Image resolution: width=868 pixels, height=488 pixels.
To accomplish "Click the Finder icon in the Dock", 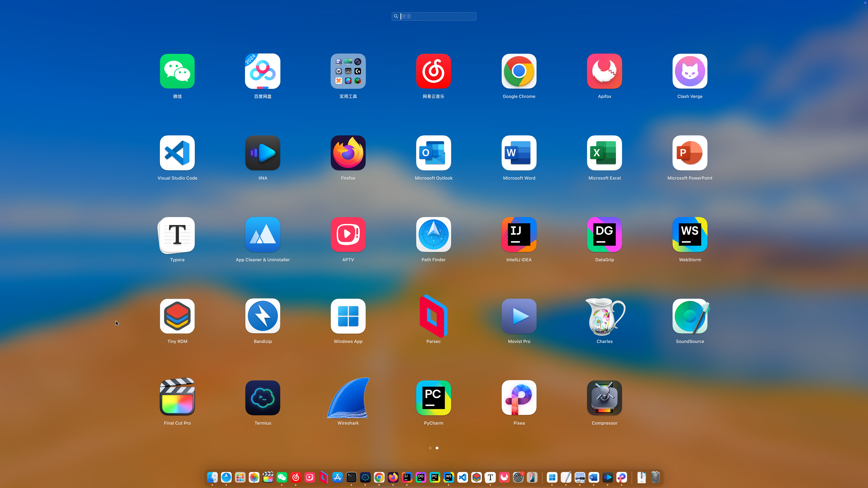I will coord(212,477).
